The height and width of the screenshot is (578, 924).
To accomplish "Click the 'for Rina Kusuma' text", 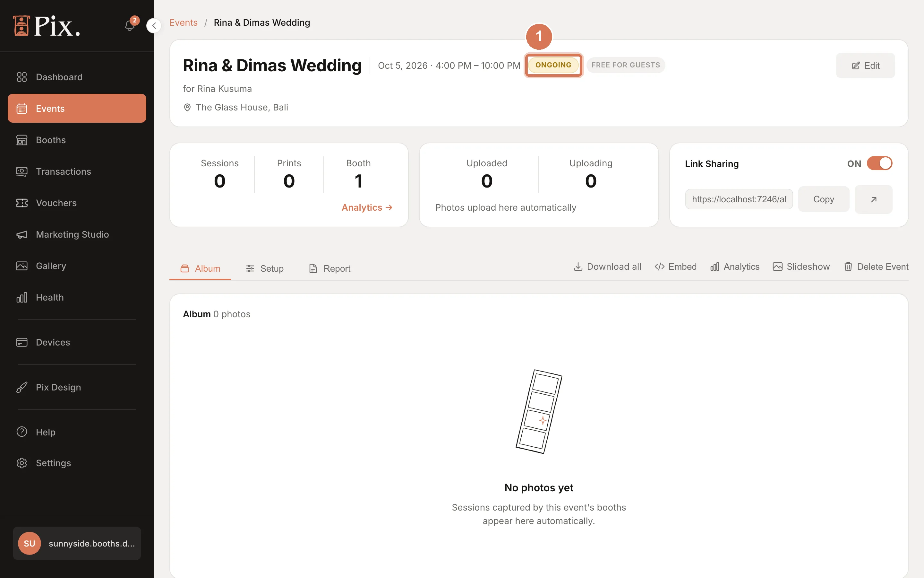I will point(217,89).
